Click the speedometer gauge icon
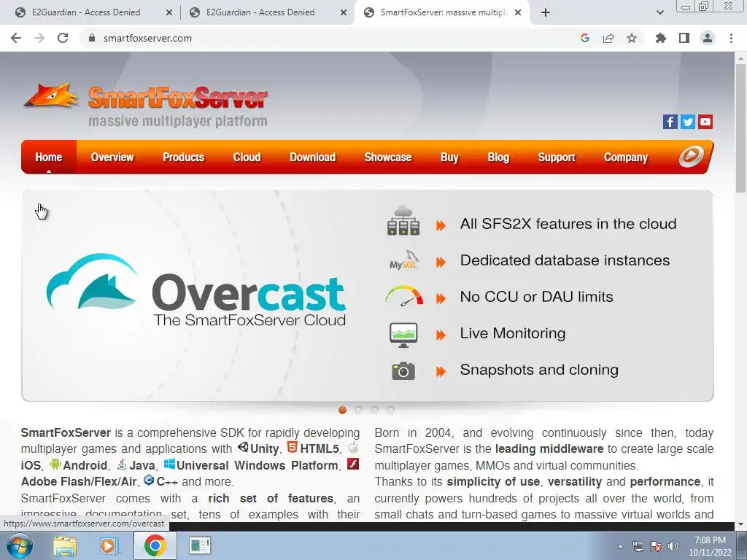The height and width of the screenshot is (560, 747). pos(404,296)
